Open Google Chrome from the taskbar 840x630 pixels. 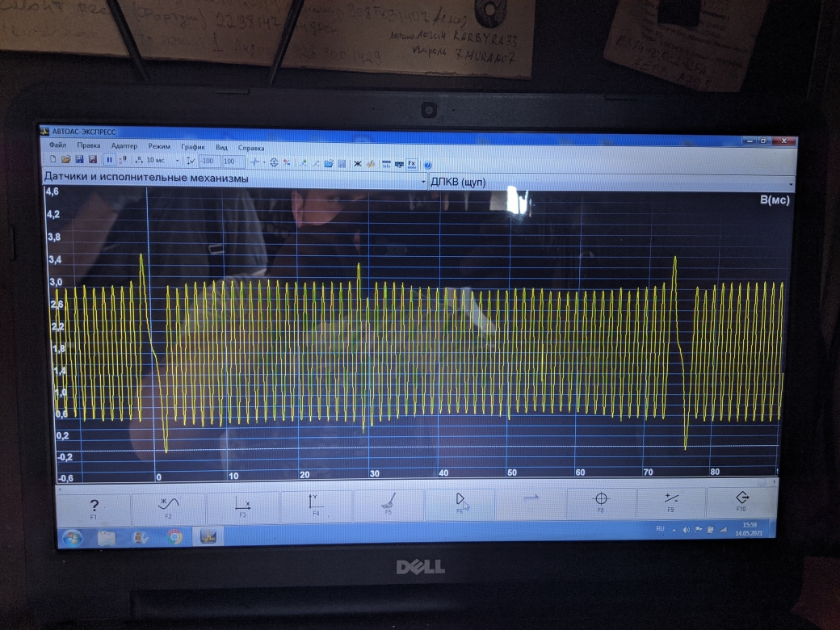[174, 536]
